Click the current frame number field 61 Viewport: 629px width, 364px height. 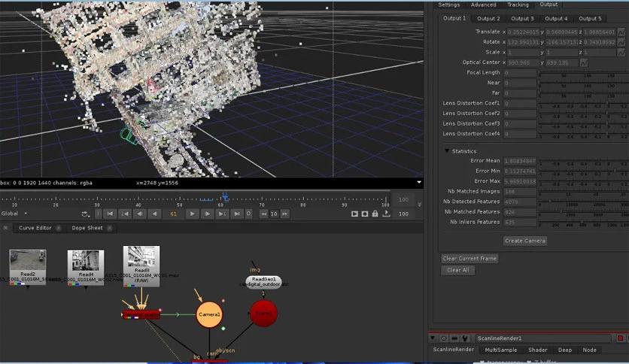point(173,214)
